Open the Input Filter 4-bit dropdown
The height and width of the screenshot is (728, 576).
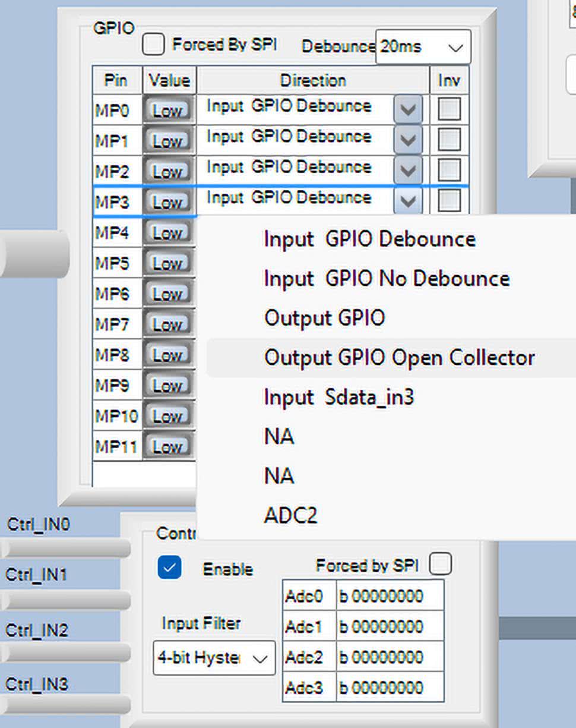click(x=214, y=658)
